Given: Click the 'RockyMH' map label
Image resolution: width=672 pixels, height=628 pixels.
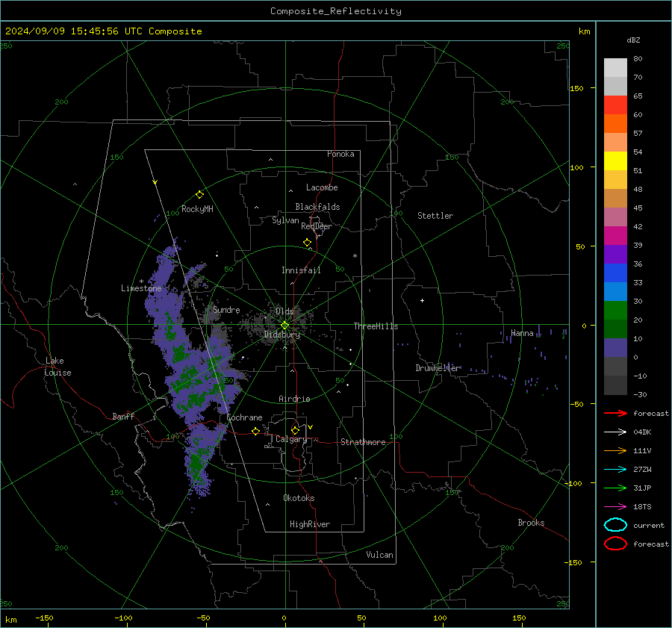Looking at the screenshot, I should point(197,209).
